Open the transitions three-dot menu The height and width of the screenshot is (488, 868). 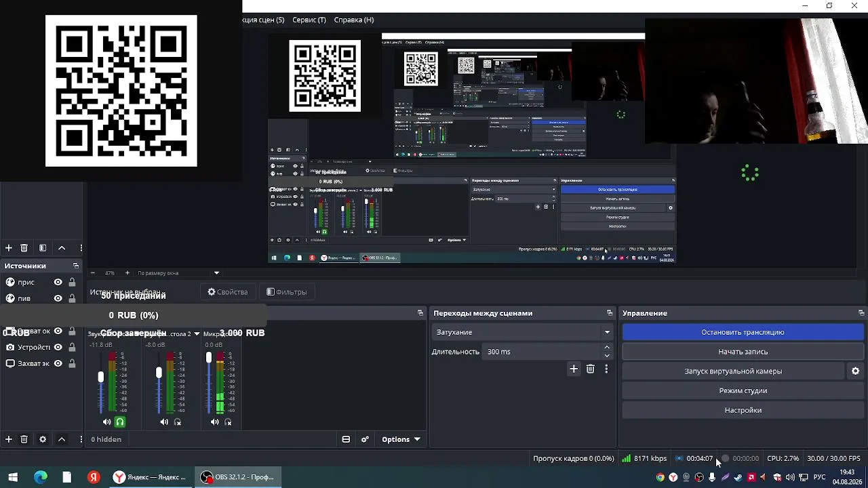point(606,369)
